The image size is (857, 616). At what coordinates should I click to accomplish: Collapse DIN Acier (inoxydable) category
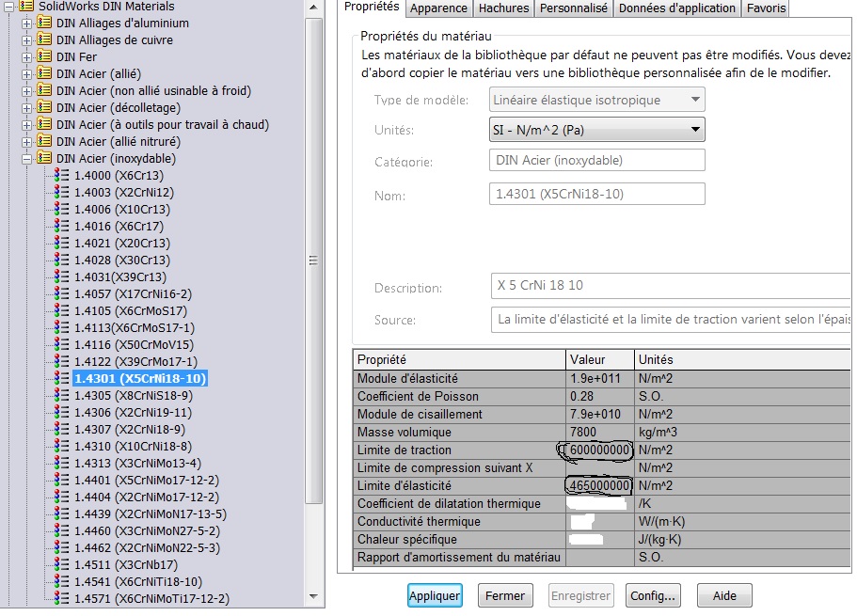pyautogui.click(x=26, y=160)
